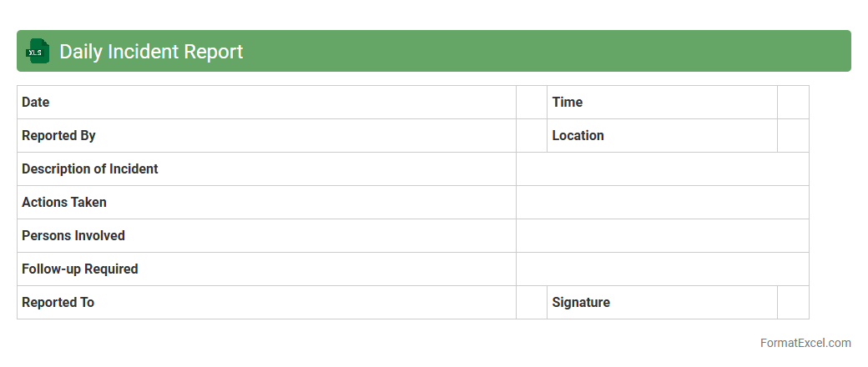Click the empty field next to Location
The height and width of the screenshot is (367, 868).
pos(793,136)
